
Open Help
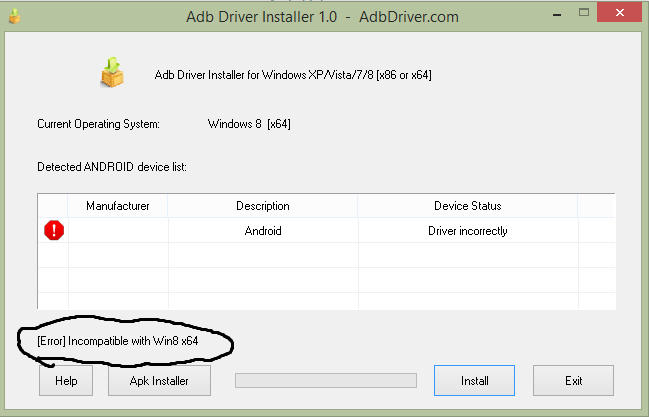click(66, 381)
